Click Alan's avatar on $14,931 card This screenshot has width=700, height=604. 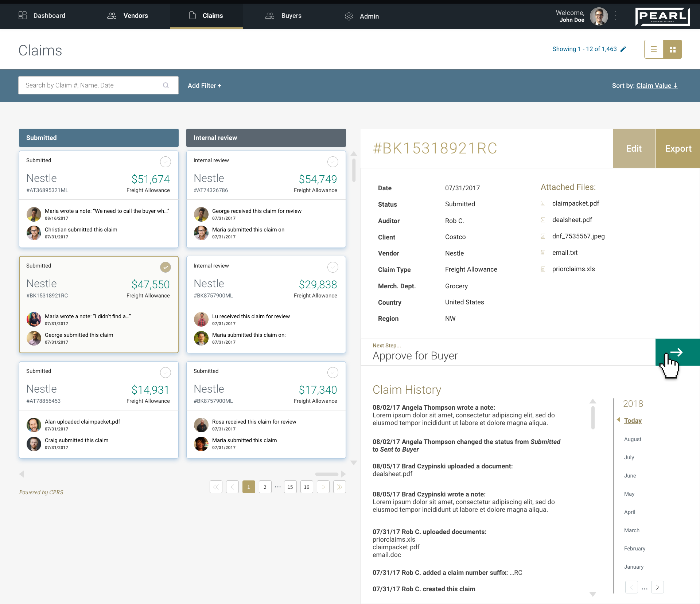pyautogui.click(x=34, y=425)
